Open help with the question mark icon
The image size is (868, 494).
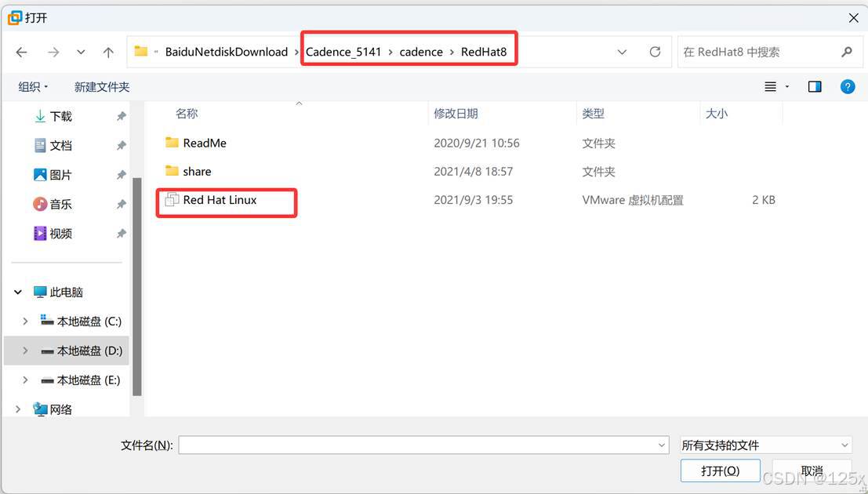847,87
